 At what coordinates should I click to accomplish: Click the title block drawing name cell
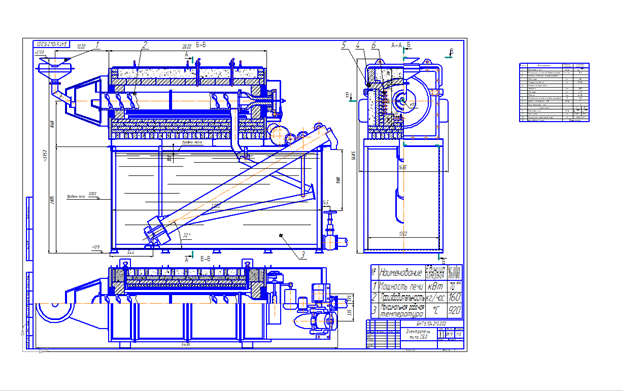click(418, 334)
